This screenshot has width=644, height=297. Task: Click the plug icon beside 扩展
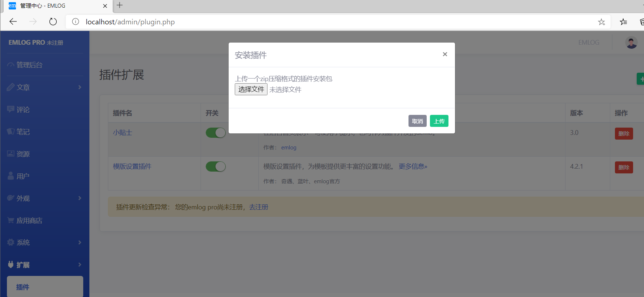pos(11,264)
